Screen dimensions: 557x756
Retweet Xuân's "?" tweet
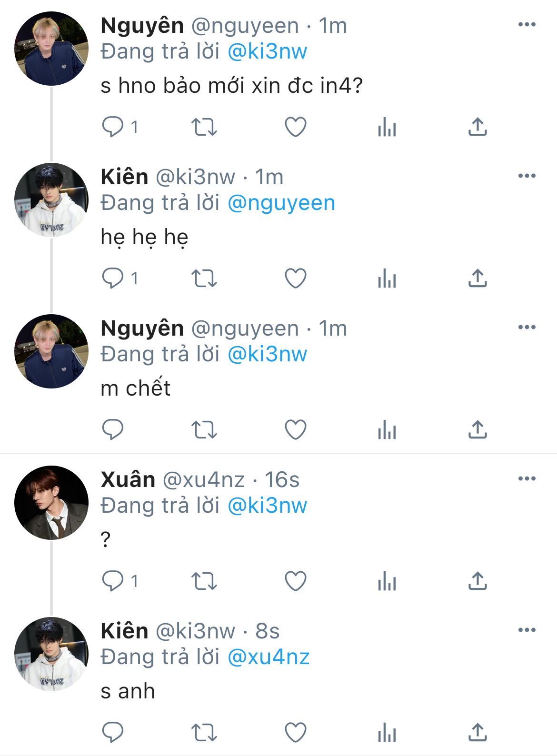click(x=204, y=581)
